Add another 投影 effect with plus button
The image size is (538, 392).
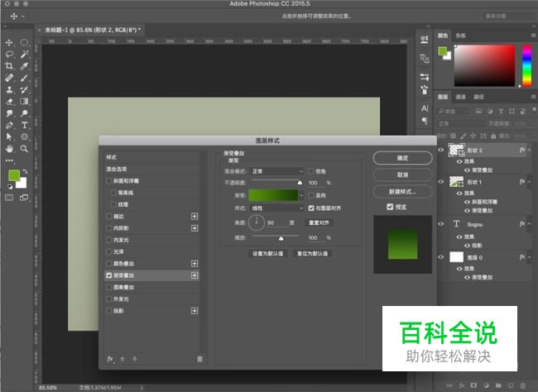(x=195, y=311)
